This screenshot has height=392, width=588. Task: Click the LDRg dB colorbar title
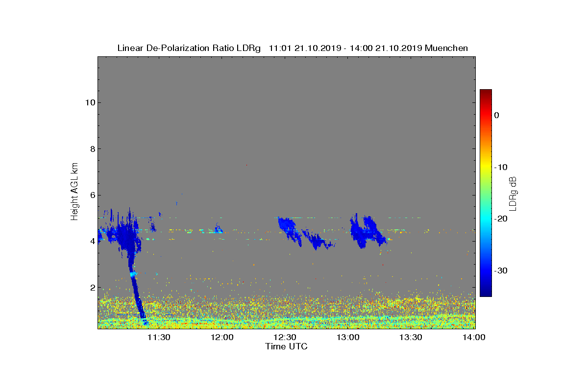click(x=513, y=193)
